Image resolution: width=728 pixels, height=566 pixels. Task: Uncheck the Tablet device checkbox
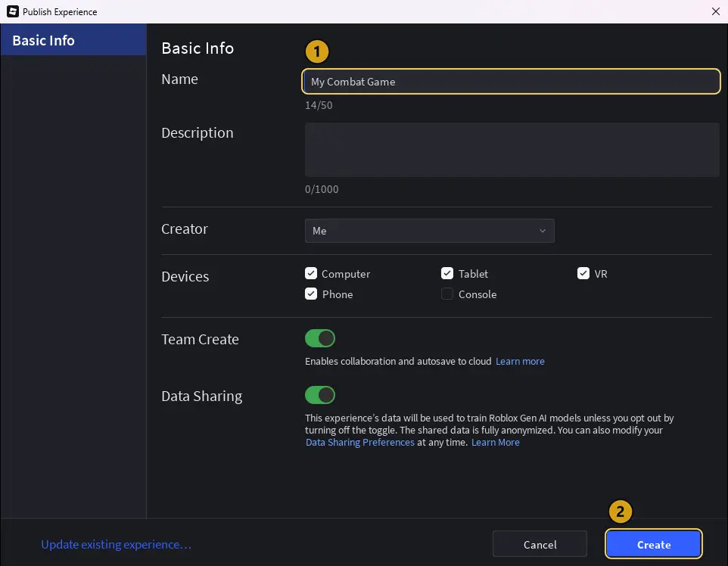[447, 273]
